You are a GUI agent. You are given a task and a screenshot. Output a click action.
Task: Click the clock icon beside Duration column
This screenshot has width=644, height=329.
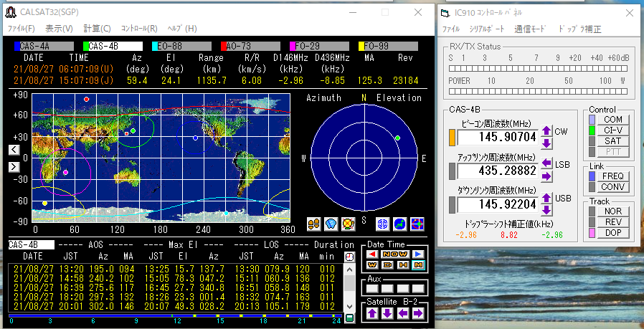[x=349, y=257]
